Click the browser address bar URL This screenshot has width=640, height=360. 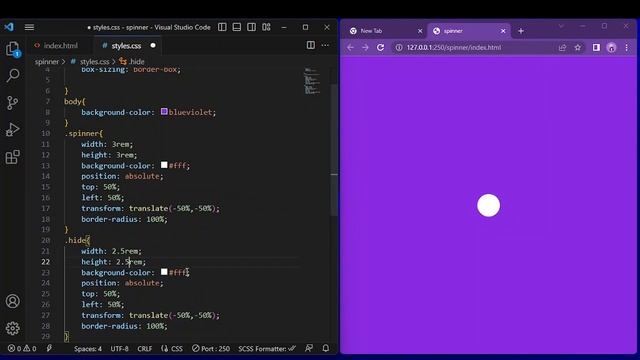(454, 47)
